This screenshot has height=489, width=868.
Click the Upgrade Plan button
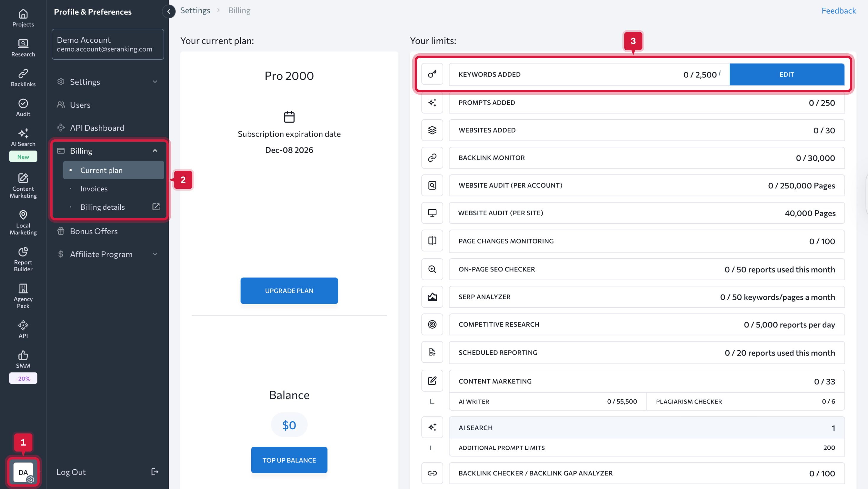[289, 291]
